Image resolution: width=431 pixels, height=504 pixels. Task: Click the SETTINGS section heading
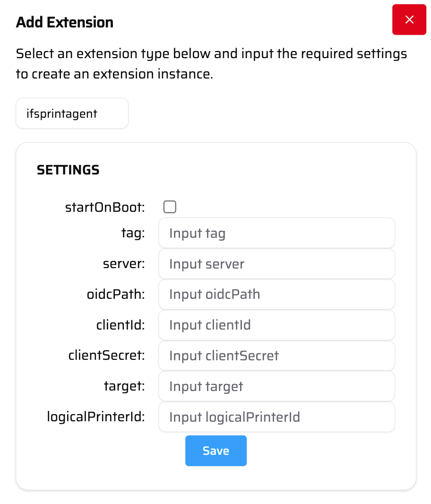pos(68,170)
